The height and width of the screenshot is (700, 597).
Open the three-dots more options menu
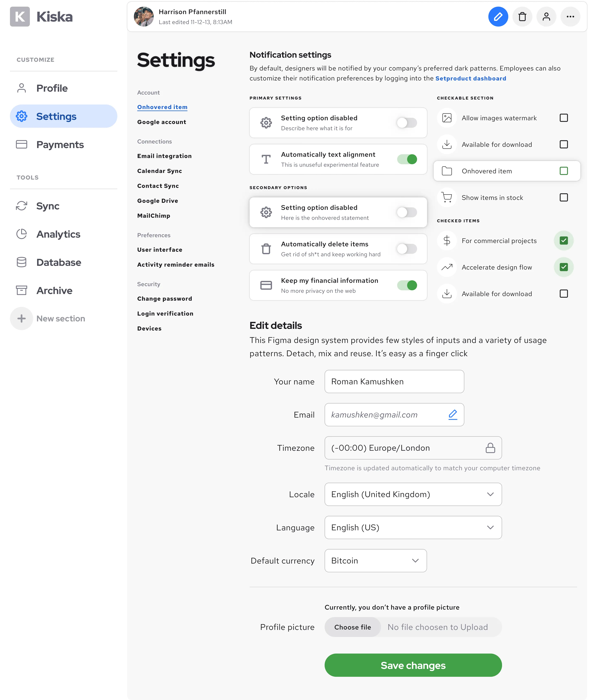(x=570, y=17)
